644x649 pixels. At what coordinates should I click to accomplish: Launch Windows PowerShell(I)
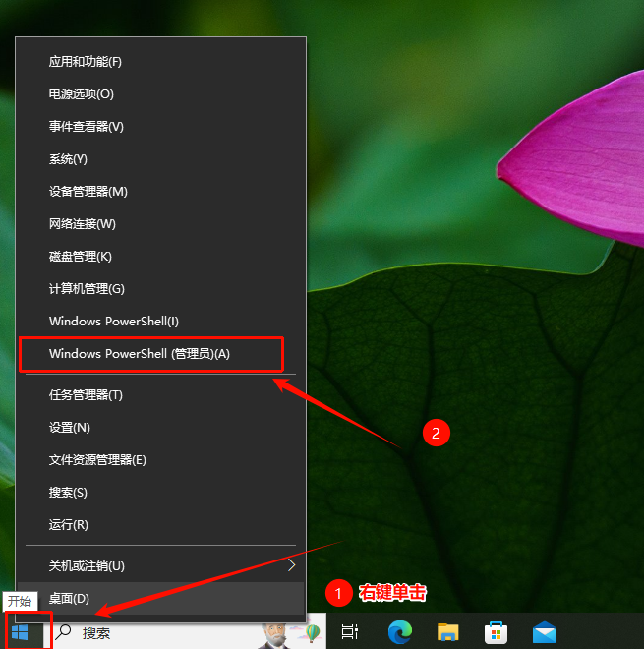click(160, 321)
